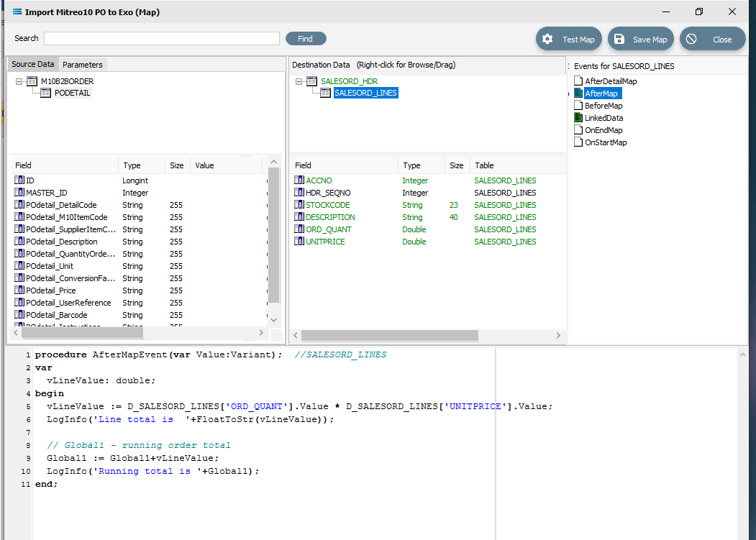Image resolution: width=756 pixels, height=540 pixels.
Task: Click the field icon beside POdetail_DetailCode
Action: [19, 204]
